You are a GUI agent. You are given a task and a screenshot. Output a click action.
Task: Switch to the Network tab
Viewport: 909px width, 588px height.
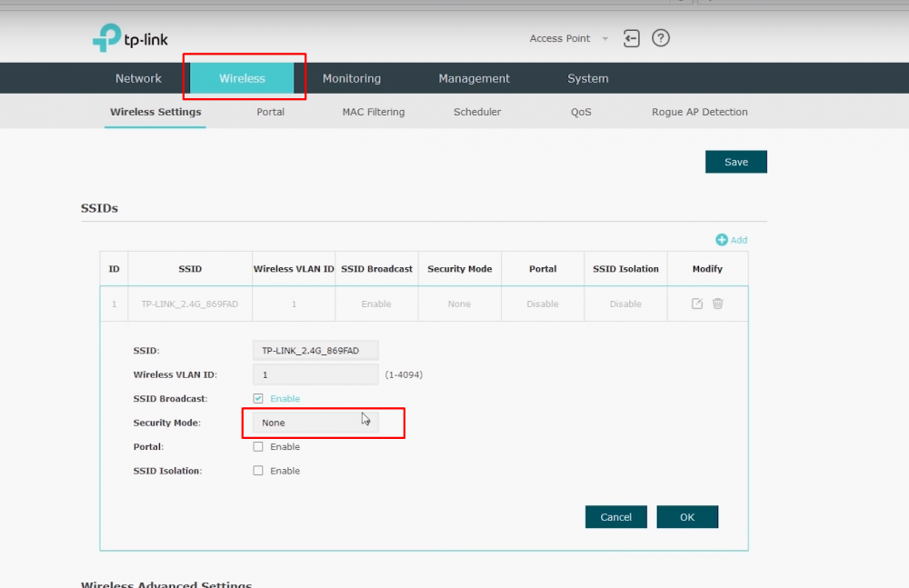click(138, 78)
